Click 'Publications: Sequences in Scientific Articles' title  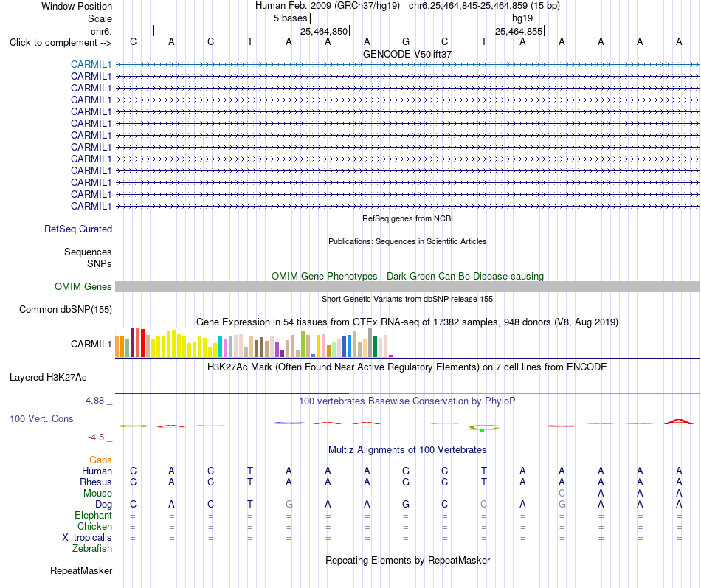click(407, 241)
